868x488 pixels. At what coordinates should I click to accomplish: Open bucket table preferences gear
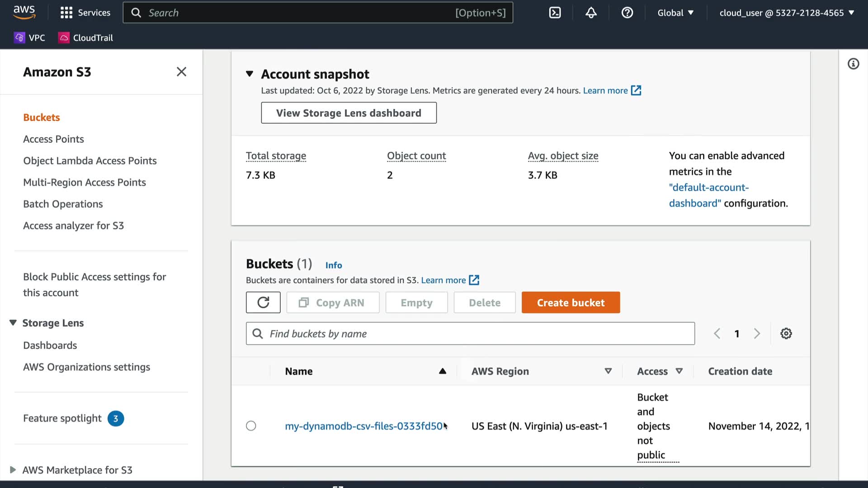point(786,333)
